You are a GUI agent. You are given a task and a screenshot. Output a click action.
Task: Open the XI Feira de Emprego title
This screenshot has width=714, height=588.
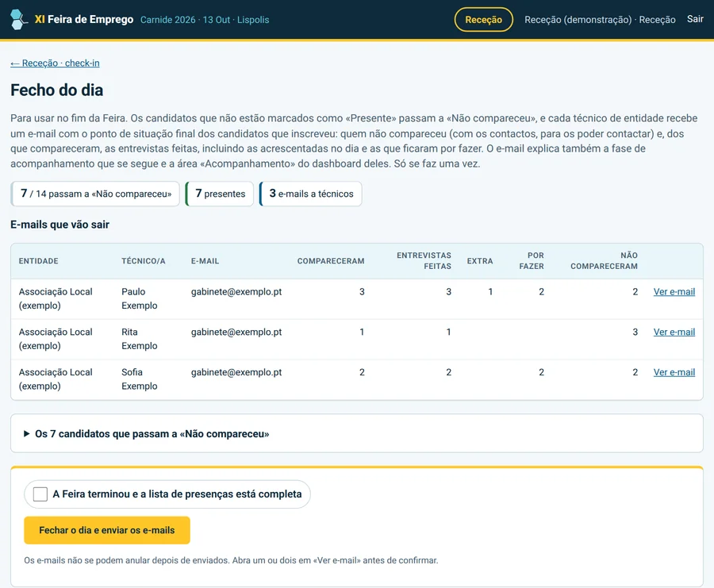(84, 20)
